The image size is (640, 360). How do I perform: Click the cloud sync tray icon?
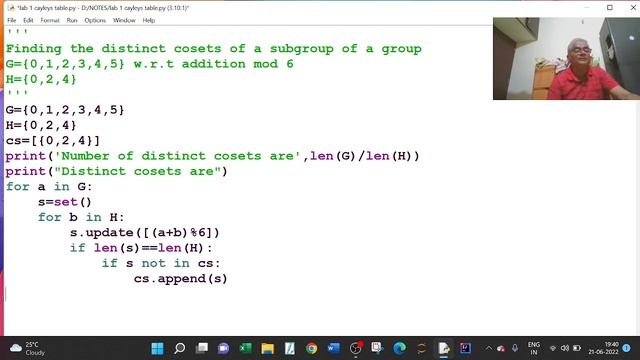[x=501, y=348]
